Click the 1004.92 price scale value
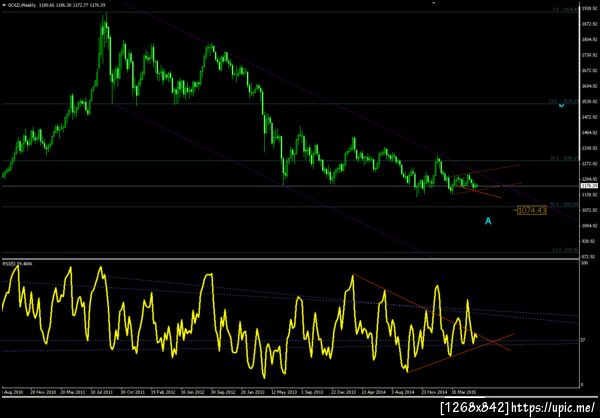The image size is (600, 418). coord(589,225)
